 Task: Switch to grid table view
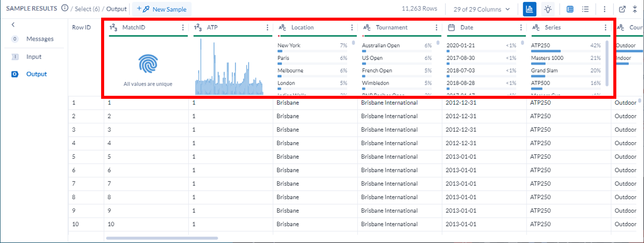point(570,9)
